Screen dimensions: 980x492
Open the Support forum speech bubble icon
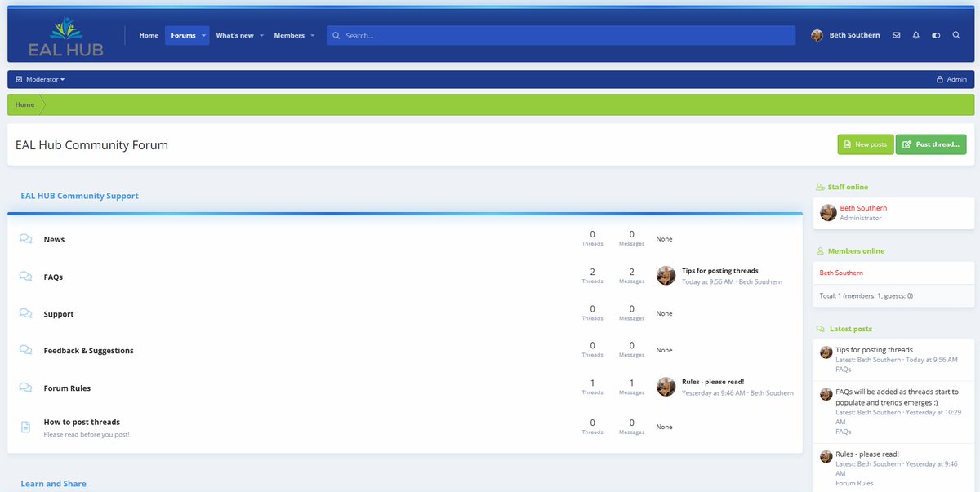24,313
